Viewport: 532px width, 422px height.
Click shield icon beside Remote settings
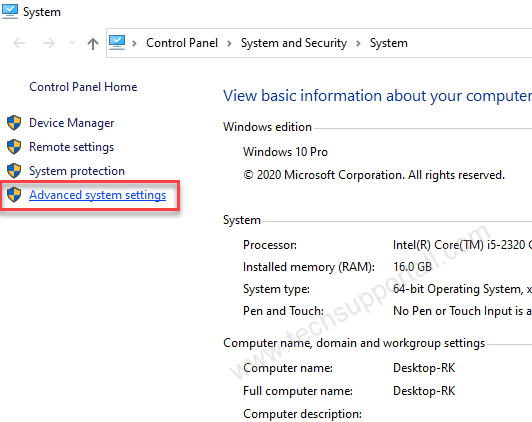14,147
